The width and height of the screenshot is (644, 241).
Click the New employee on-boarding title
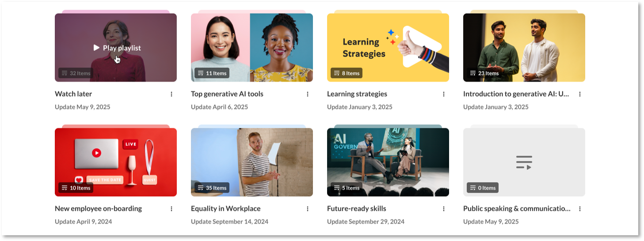coord(98,208)
